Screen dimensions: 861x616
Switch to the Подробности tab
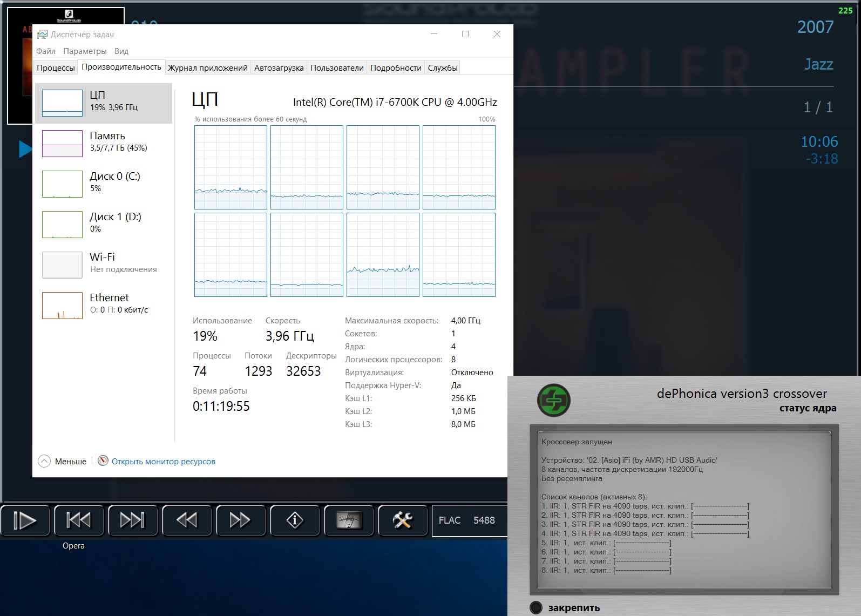(396, 68)
